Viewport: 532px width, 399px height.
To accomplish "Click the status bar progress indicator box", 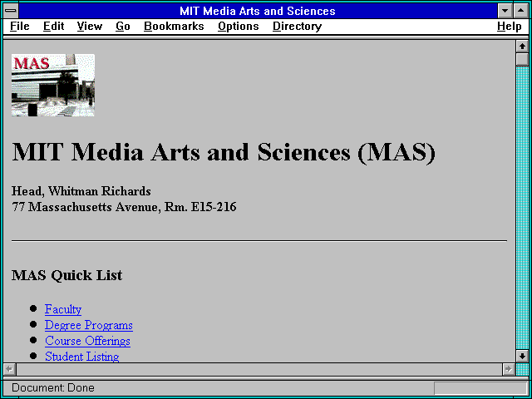I will pos(480,388).
